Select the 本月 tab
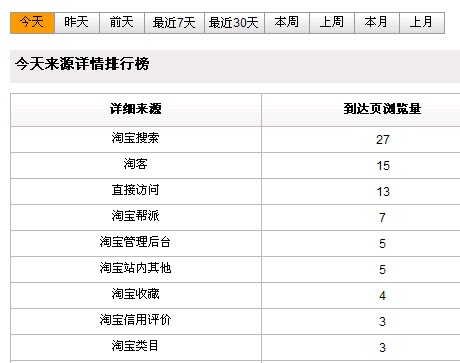The height and width of the screenshot is (363, 460). (377, 23)
